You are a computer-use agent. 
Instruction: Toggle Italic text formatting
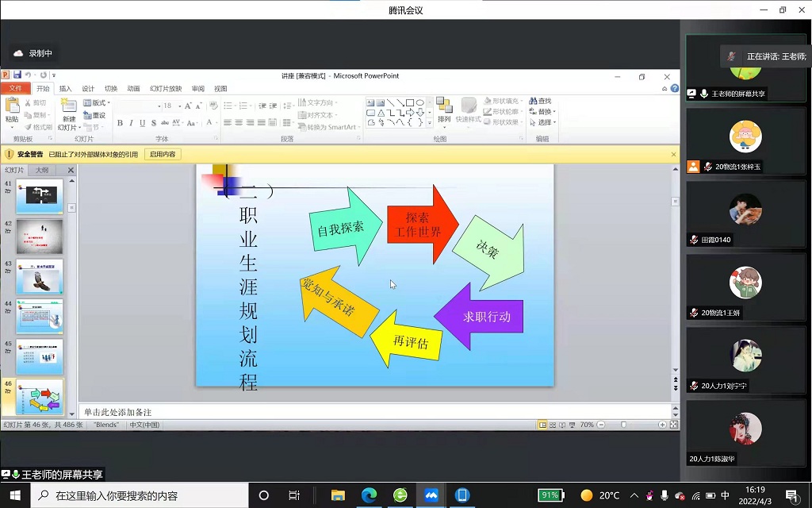point(131,123)
